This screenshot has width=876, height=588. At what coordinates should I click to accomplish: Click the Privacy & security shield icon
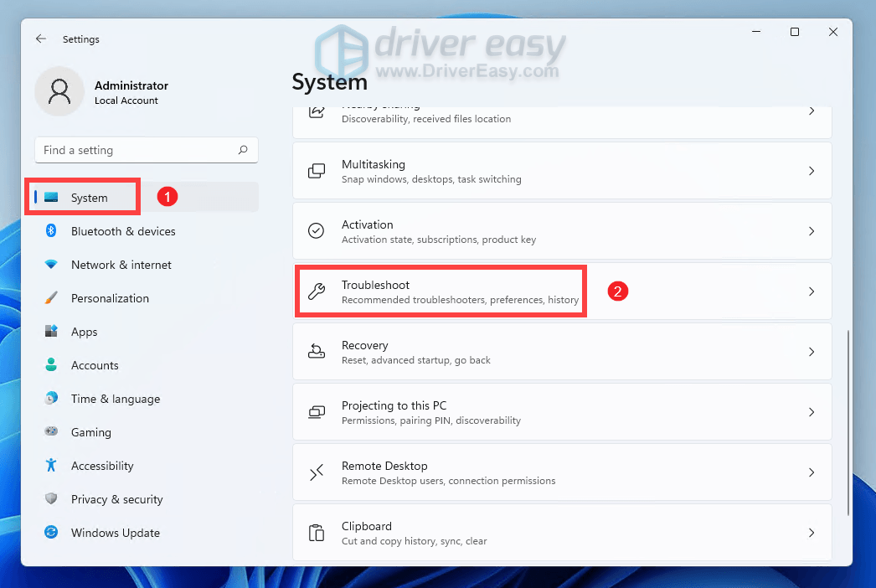(53, 499)
